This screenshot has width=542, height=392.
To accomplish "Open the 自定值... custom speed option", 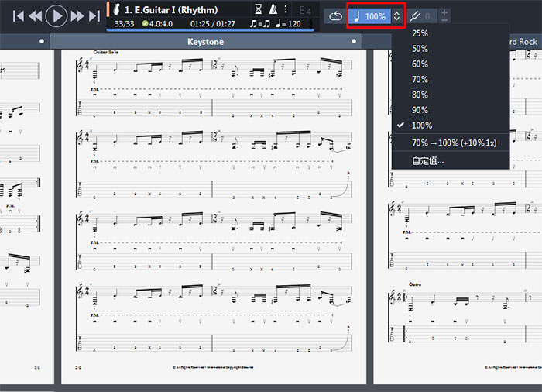I will click(x=428, y=160).
